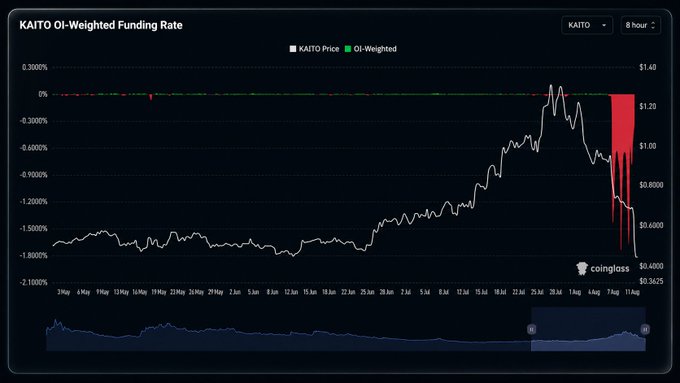Click the 0.3000% funding rate axis label

35,67
